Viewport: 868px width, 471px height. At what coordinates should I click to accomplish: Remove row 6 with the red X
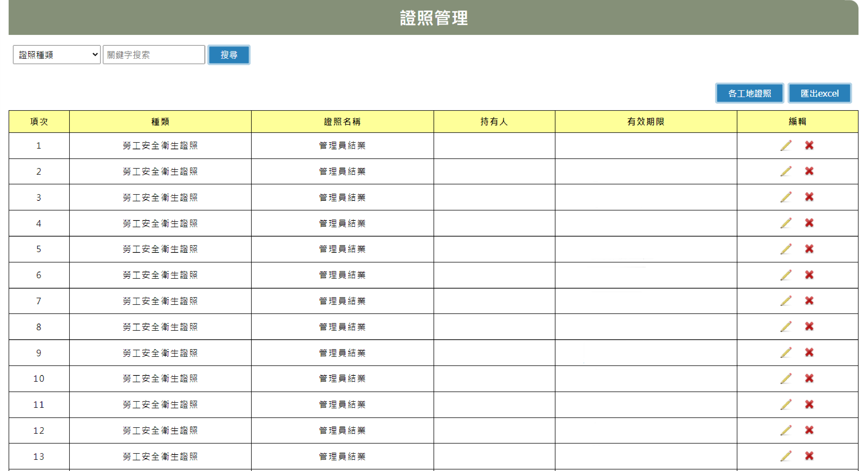click(x=809, y=275)
